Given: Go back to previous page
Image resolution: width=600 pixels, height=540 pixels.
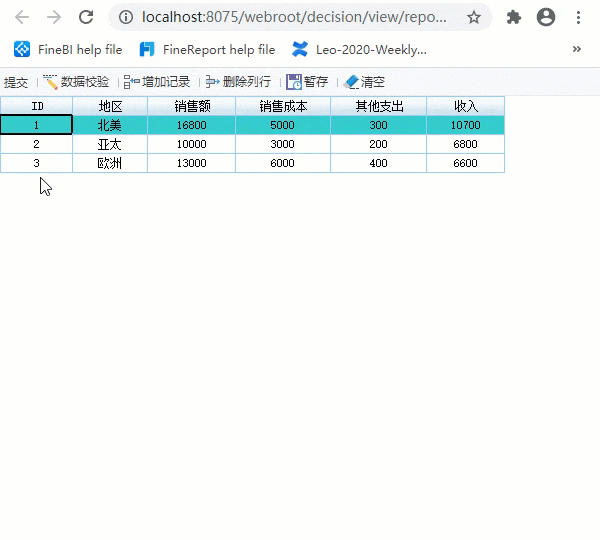Looking at the screenshot, I should (22, 17).
